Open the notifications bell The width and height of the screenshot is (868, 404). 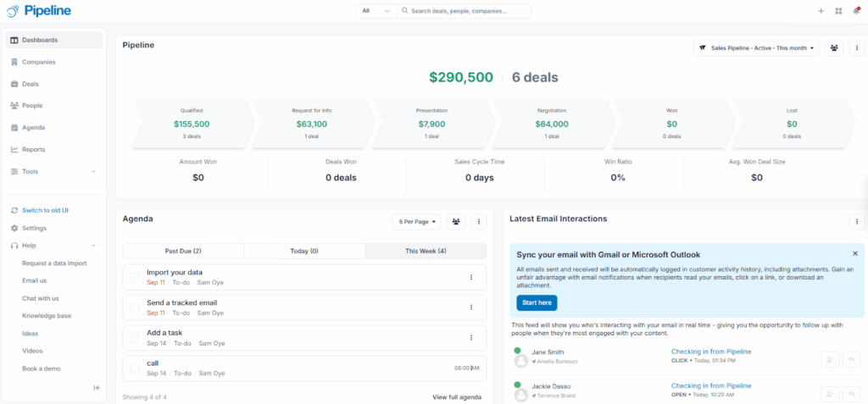tap(856, 11)
